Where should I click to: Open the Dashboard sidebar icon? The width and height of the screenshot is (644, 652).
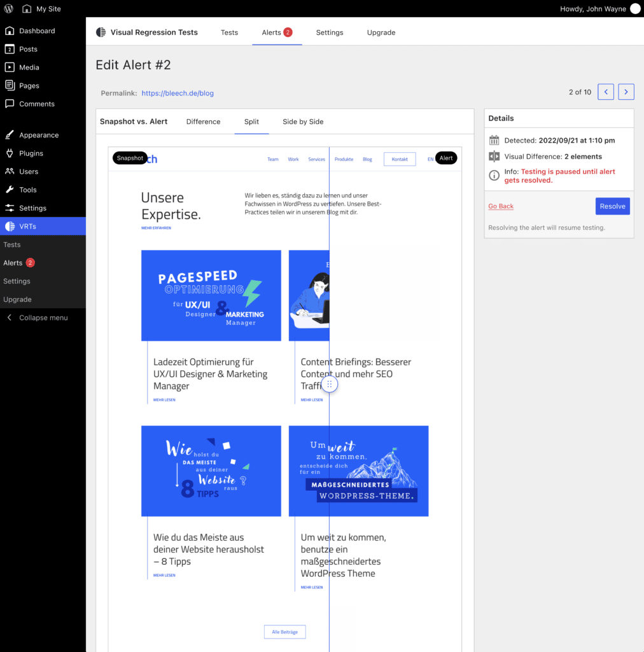pyautogui.click(x=10, y=31)
